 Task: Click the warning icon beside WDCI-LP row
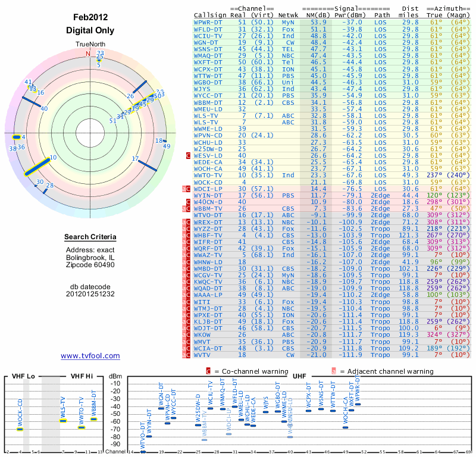(186, 189)
